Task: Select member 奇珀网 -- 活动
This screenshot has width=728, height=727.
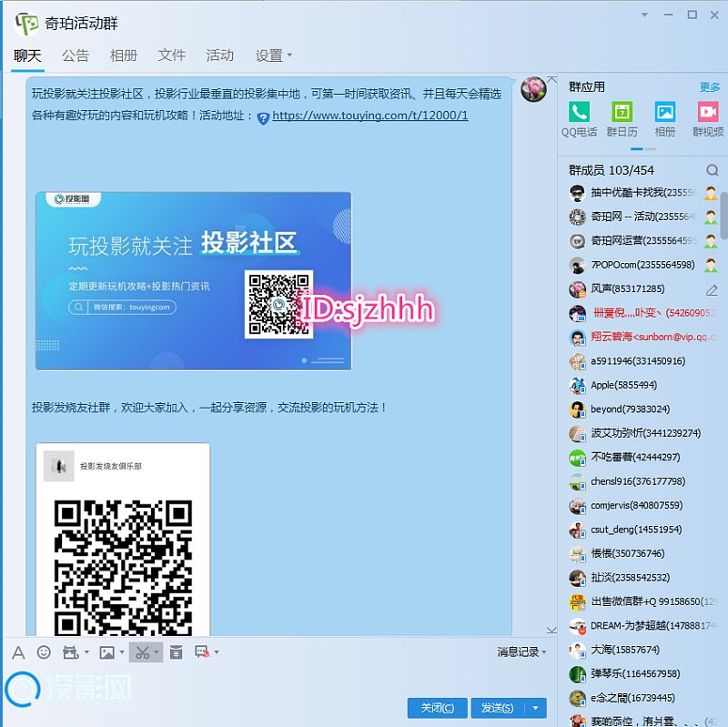Action: (642, 217)
